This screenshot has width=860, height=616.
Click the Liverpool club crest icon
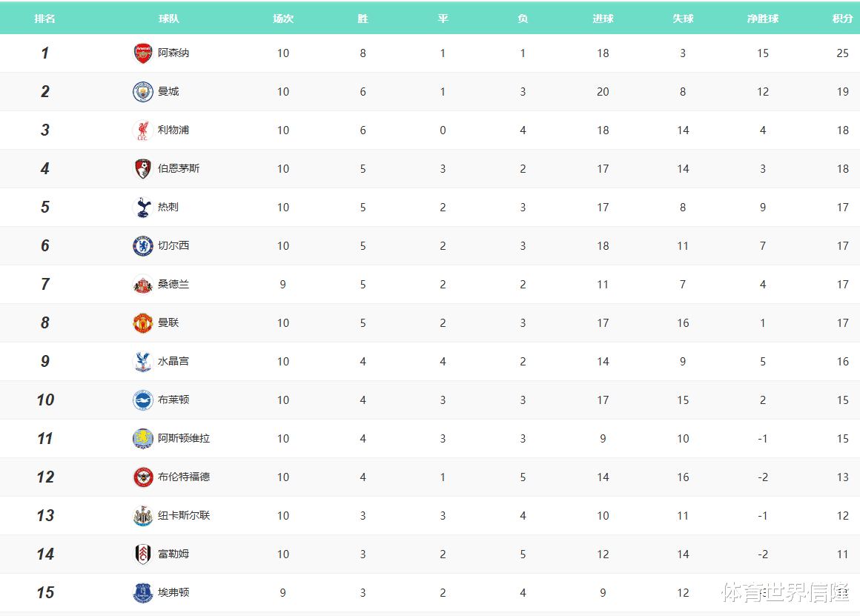[143, 130]
